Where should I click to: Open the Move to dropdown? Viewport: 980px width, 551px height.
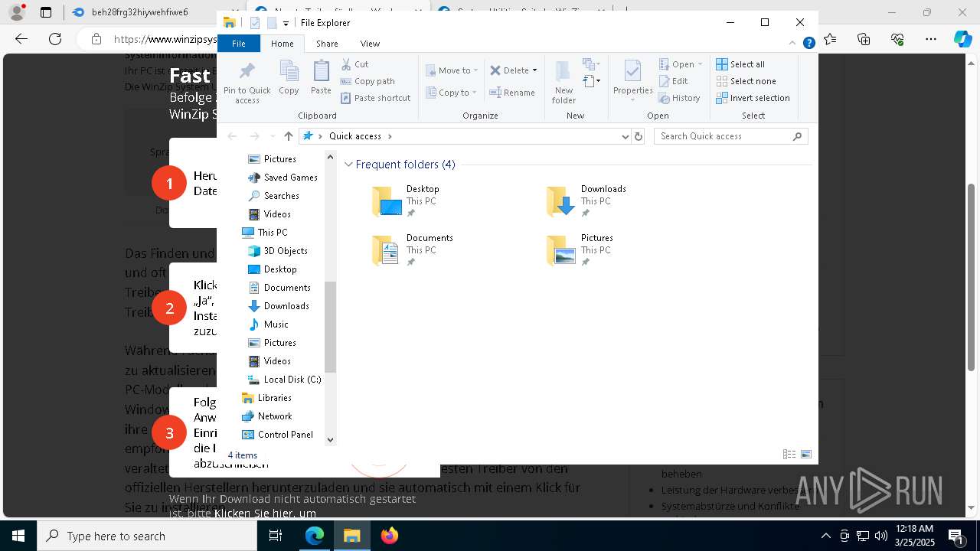(x=452, y=70)
